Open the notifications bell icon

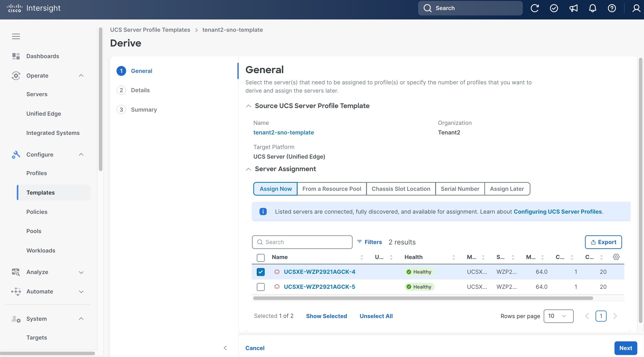click(593, 8)
